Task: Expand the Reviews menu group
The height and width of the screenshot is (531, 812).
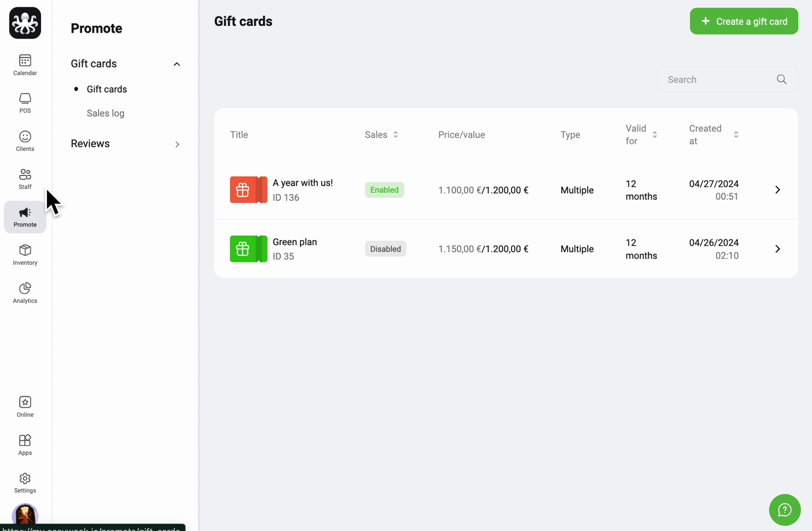Action: tap(177, 144)
